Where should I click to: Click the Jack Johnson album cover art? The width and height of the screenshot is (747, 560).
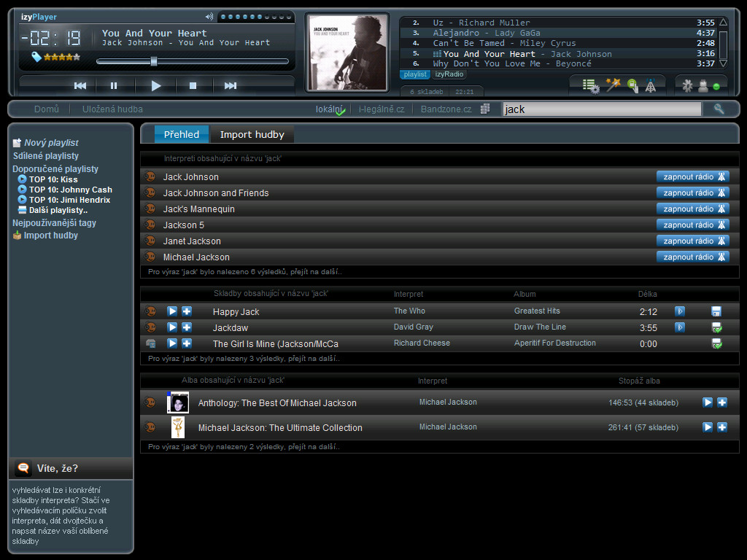click(x=347, y=52)
